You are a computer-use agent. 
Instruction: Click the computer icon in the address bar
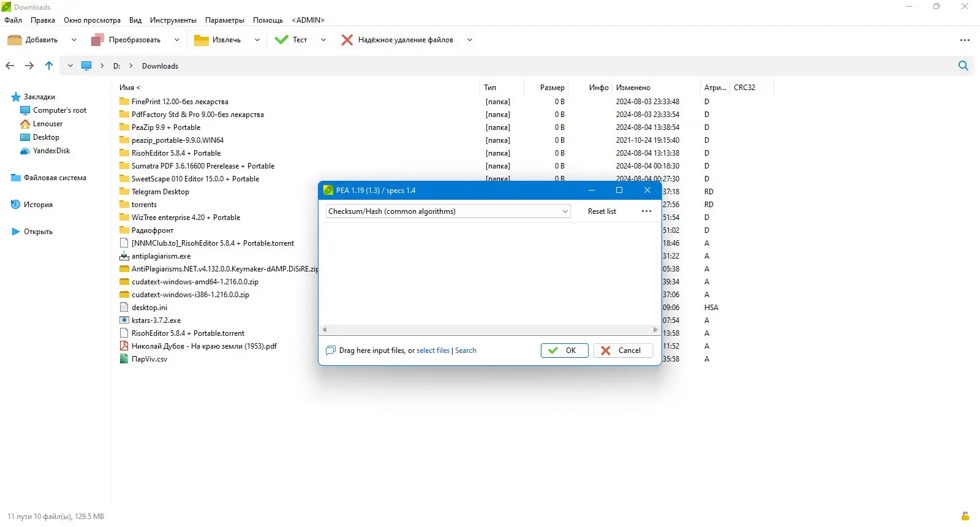click(86, 66)
